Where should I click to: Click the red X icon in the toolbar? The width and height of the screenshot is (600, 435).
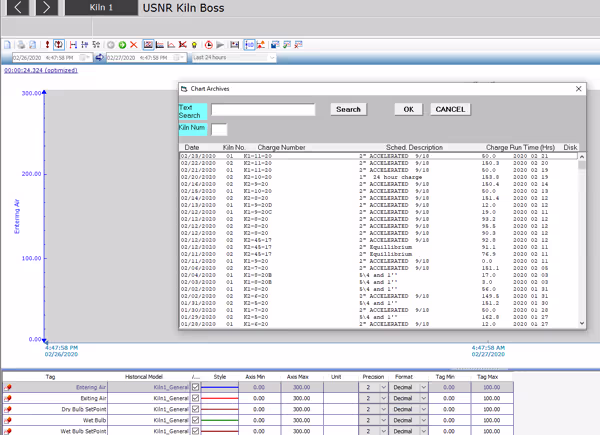(134, 45)
